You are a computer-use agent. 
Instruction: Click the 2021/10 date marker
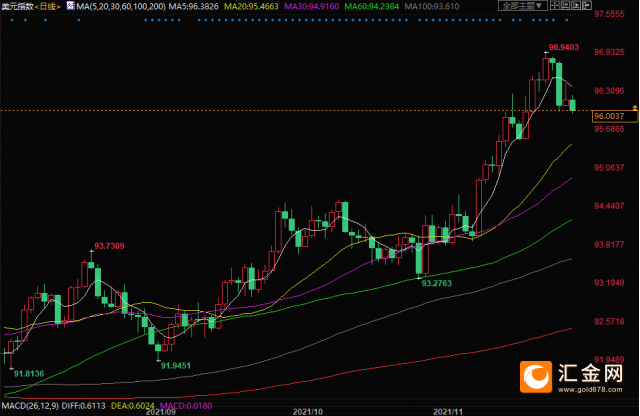click(x=307, y=412)
